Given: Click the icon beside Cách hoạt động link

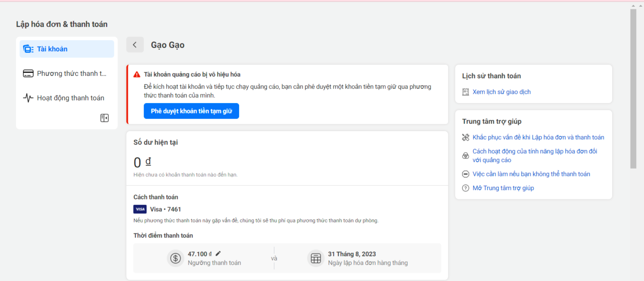Looking at the screenshot, I should coord(465,155).
